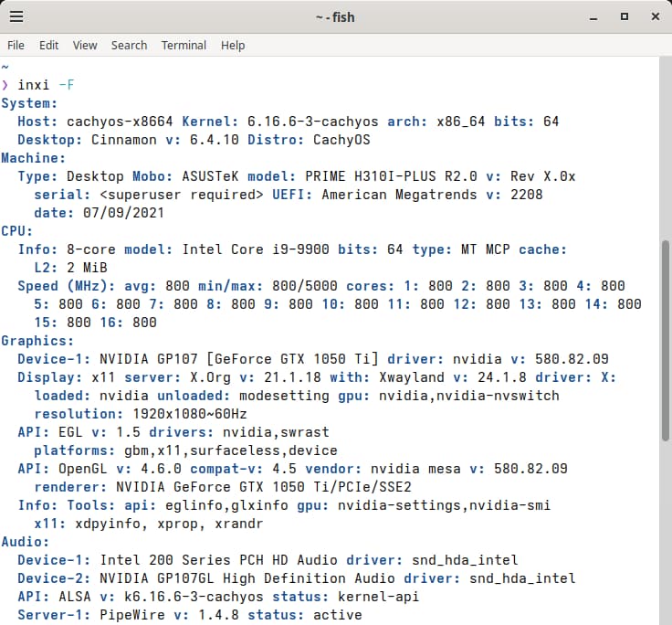Click 'PRIME H310I-PLUS R2.0' model text

391,176
